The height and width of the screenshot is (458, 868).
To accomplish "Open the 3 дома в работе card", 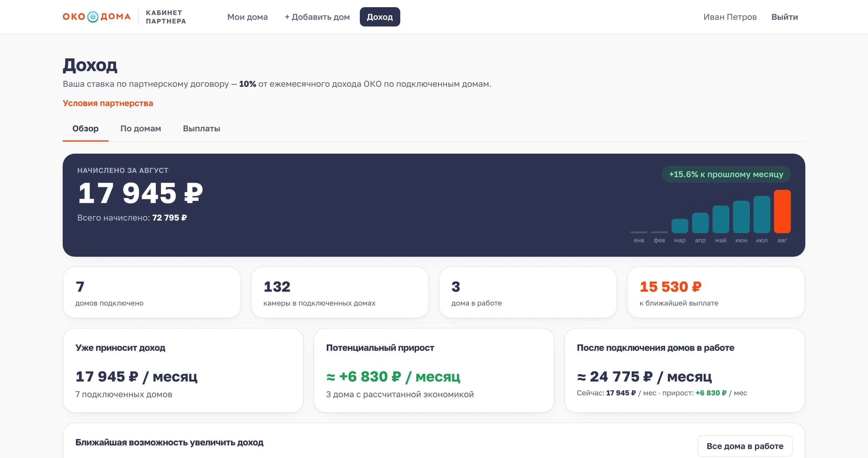I will tap(528, 292).
